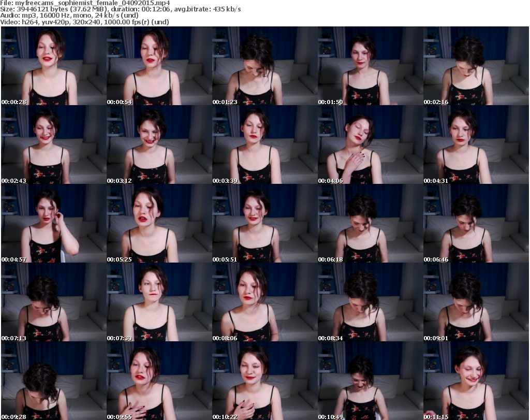Click the frame marked 00:03:39

pyautogui.click(x=264, y=144)
